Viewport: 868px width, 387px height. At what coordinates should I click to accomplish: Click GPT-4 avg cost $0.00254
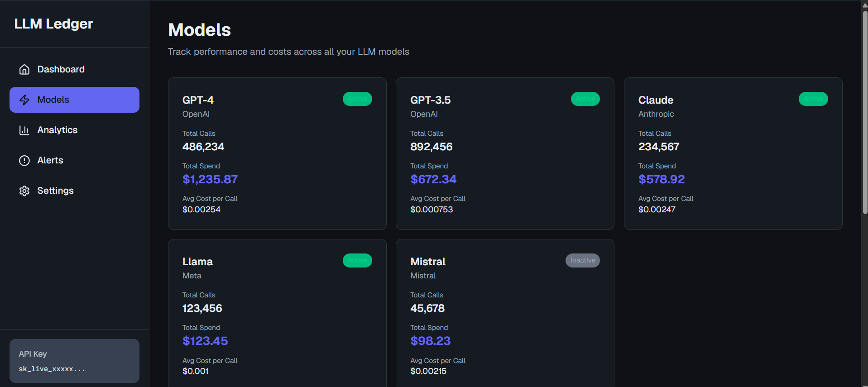pyautogui.click(x=201, y=210)
